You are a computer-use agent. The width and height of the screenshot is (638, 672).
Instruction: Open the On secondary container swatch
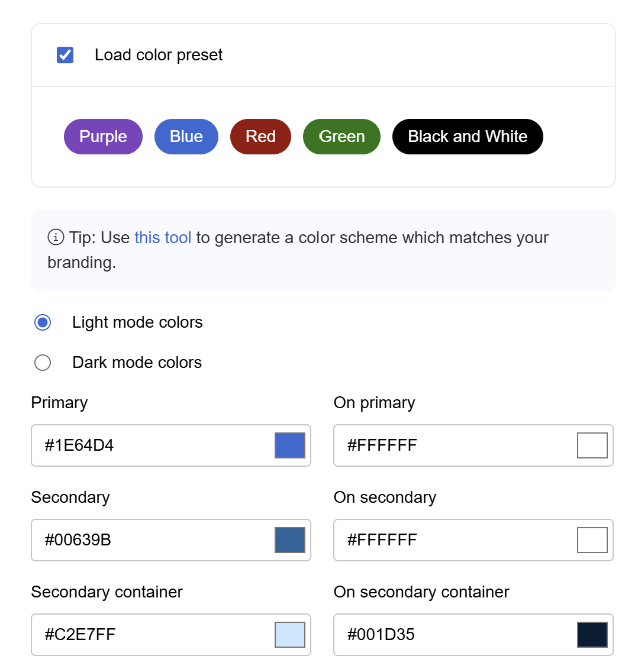coord(592,635)
